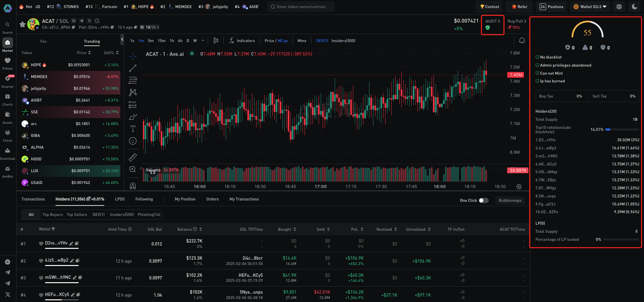Expand the timeframe interval dropdown
This screenshot has height=302, width=644.
pyautogui.click(x=203, y=41)
